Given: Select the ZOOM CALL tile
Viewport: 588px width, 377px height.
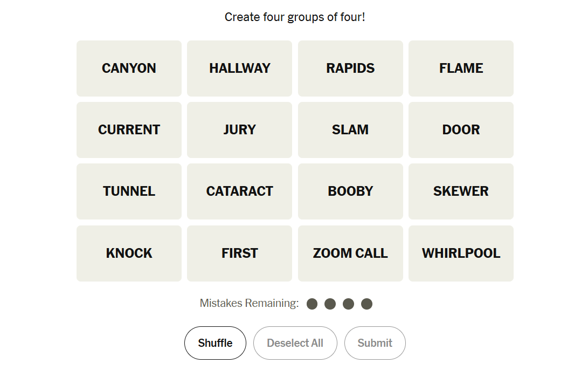Looking at the screenshot, I should point(350,253).
